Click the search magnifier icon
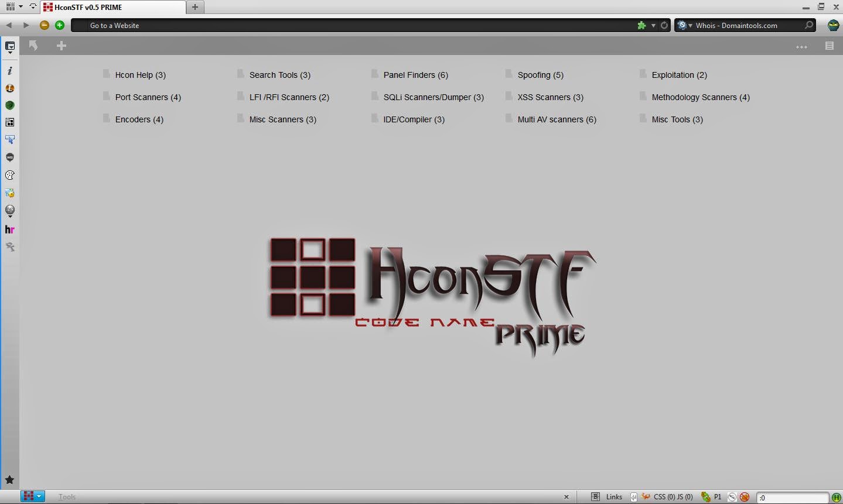 809,25
